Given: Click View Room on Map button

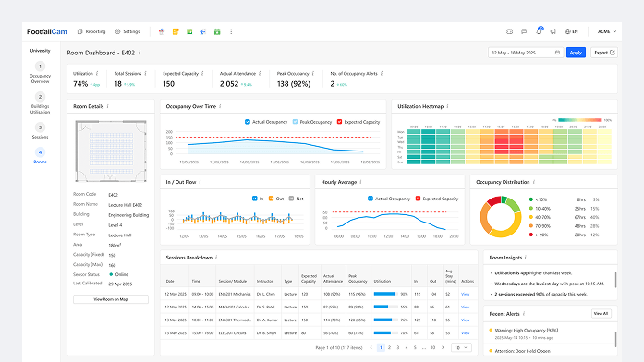Looking at the screenshot, I should [x=111, y=299].
